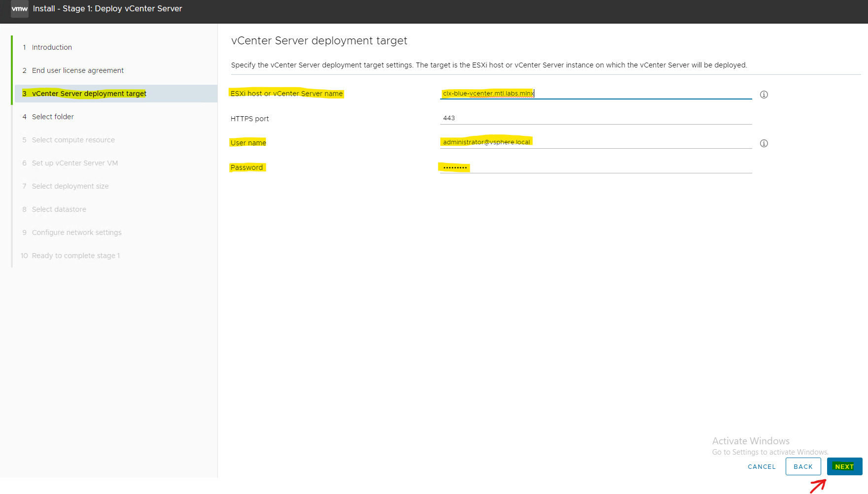868x494 pixels.
Task: Click the vmw logo icon
Action: click(x=20, y=9)
